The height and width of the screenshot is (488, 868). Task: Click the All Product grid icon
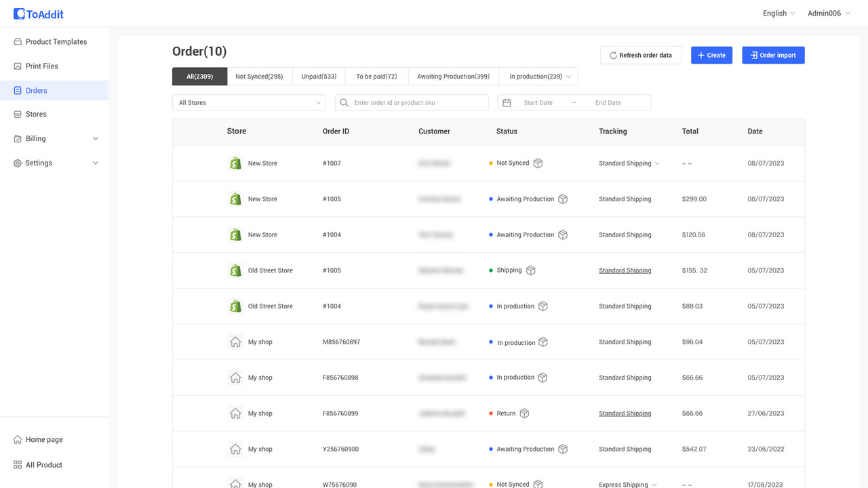click(x=18, y=465)
